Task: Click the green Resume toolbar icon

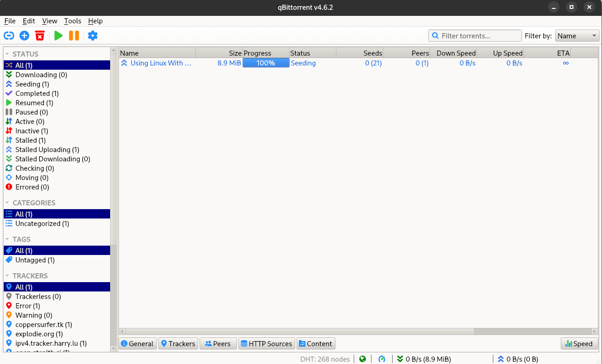Action: [58, 36]
